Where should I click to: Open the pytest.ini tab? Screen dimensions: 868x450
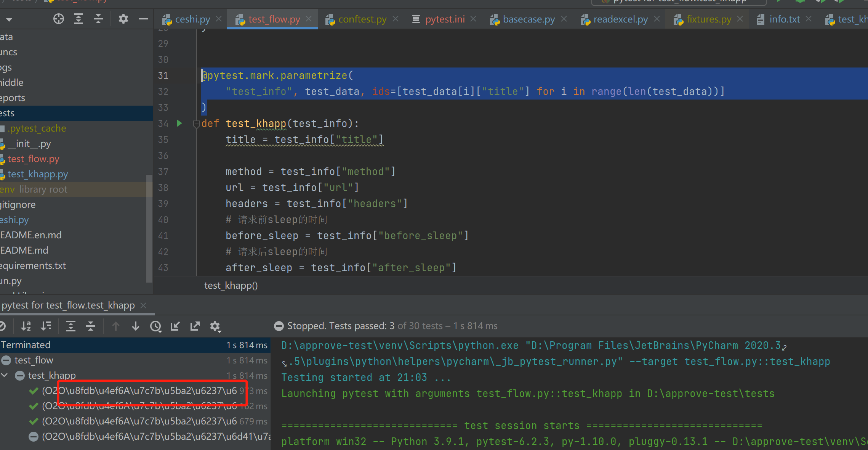445,19
